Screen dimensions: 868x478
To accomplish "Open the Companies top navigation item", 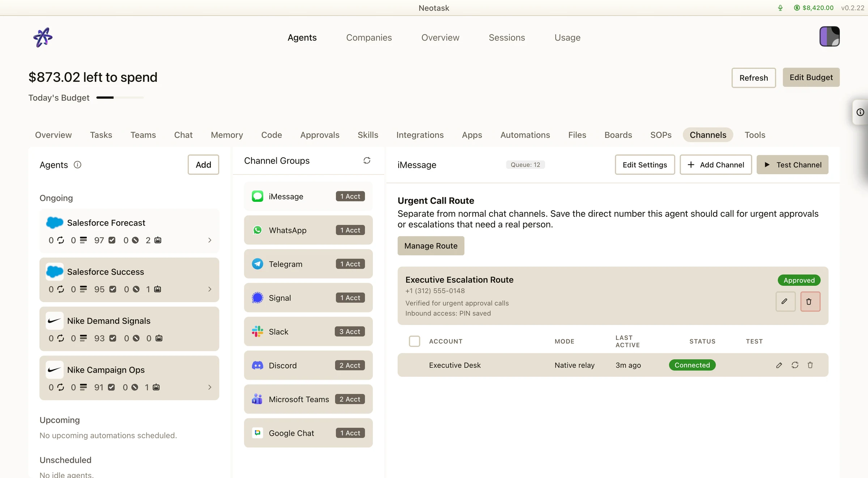I will click(369, 38).
